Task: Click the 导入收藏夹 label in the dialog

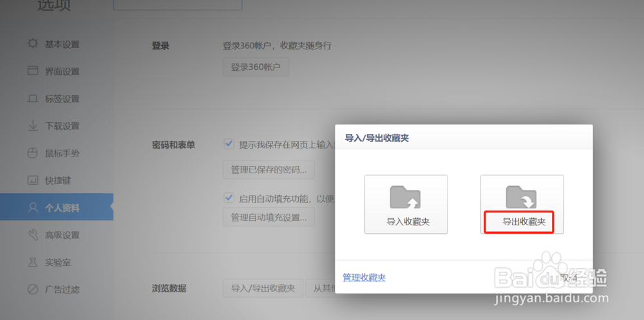Action: tap(408, 222)
